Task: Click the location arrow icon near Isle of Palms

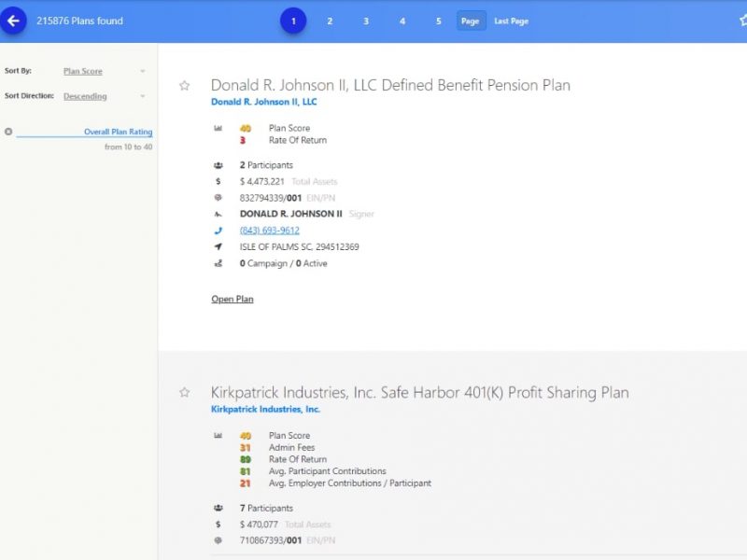Action: (x=218, y=247)
